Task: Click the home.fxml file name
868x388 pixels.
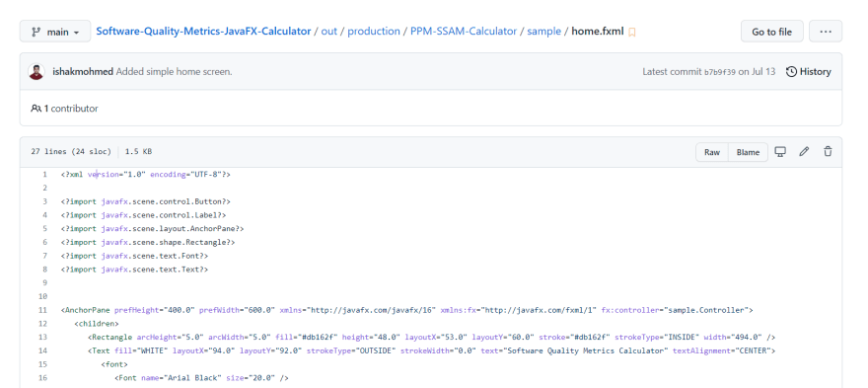Action: point(598,31)
